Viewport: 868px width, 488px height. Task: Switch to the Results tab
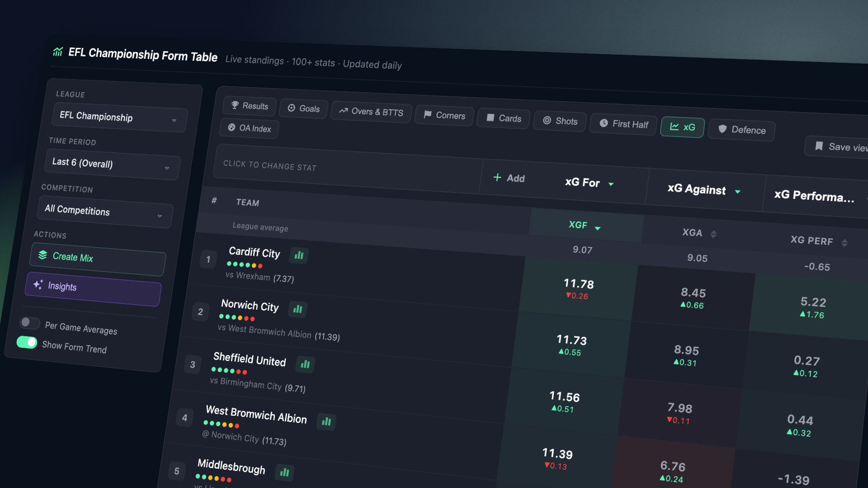point(250,106)
